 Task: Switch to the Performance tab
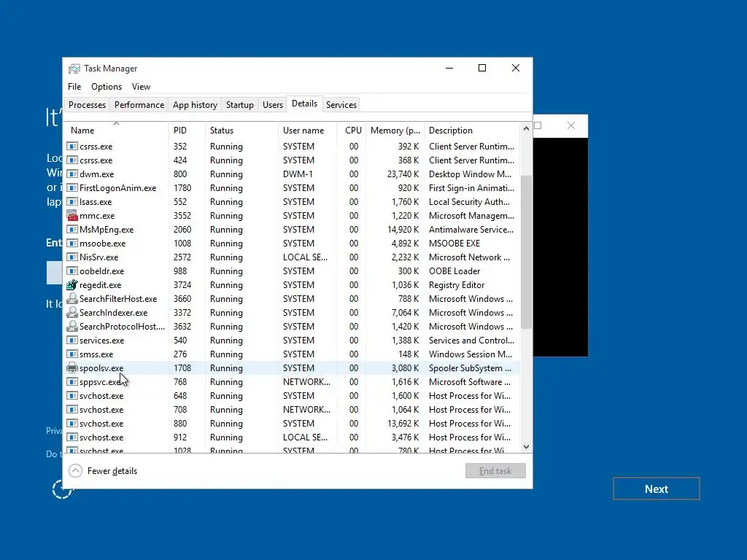click(139, 105)
